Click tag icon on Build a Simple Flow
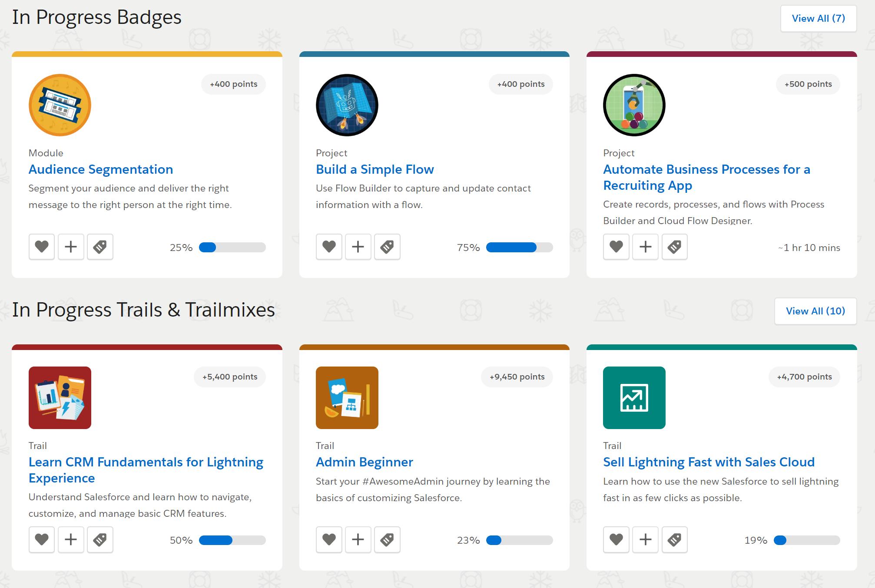875x588 pixels. [x=387, y=247]
